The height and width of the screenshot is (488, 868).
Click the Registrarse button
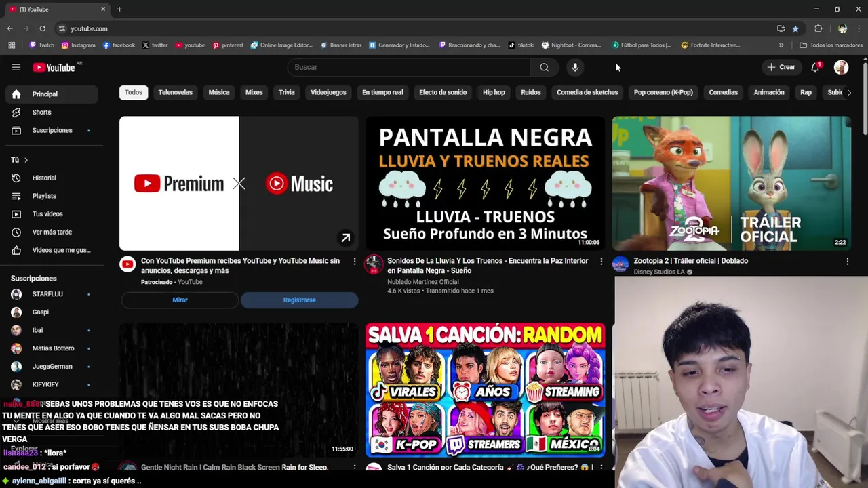coord(299,300)
